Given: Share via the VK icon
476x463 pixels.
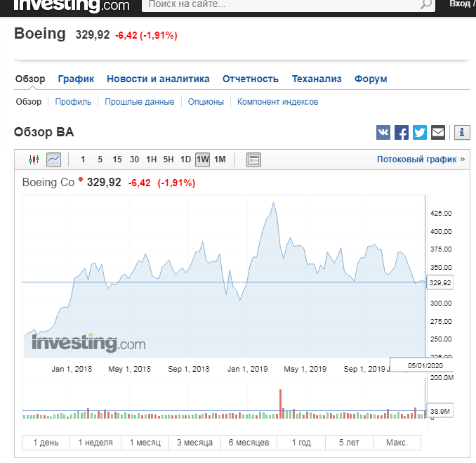Looking at the screenshot, I should 383,133.
